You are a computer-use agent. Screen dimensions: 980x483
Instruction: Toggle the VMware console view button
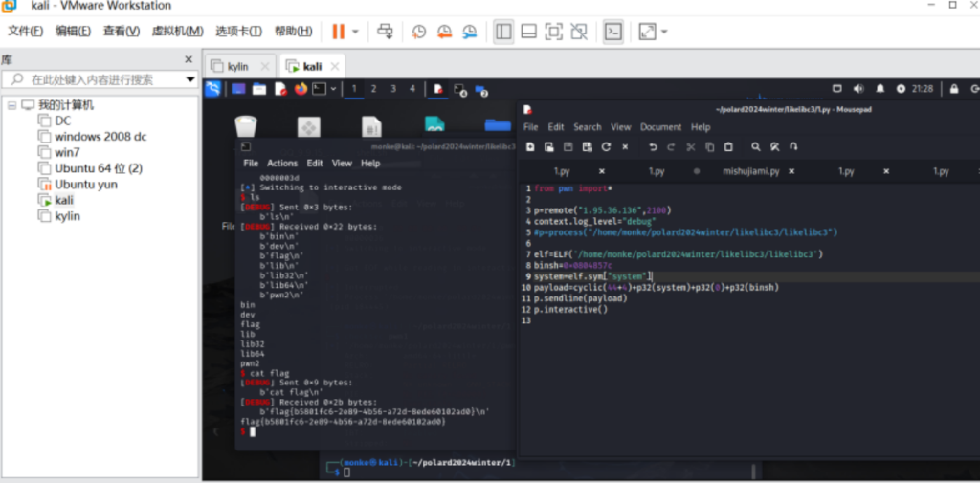613,32
